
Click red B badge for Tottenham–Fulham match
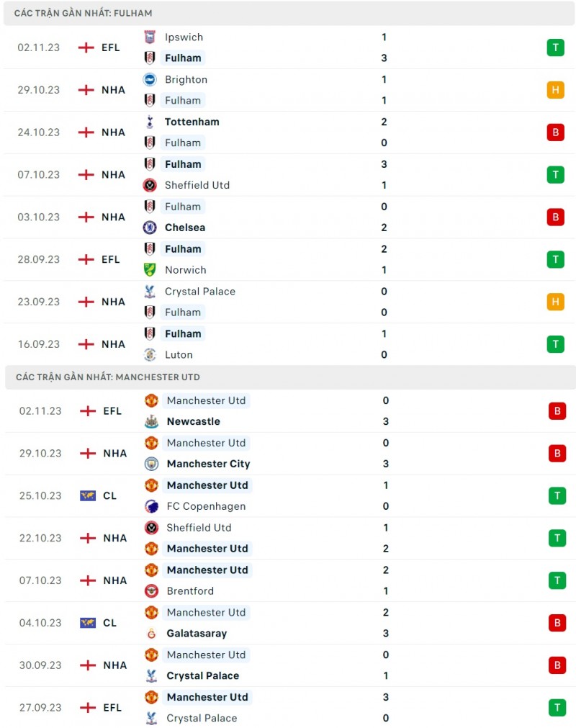[x=555, y=132]
